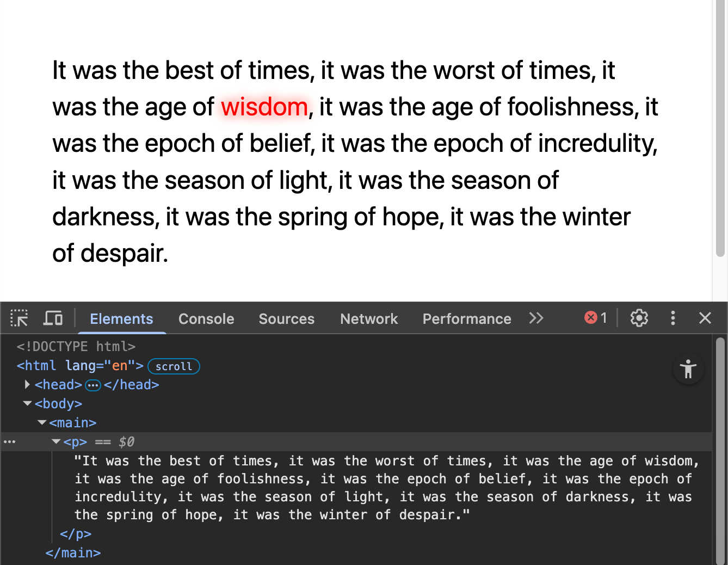Collapse the main element node

[41, 423]
